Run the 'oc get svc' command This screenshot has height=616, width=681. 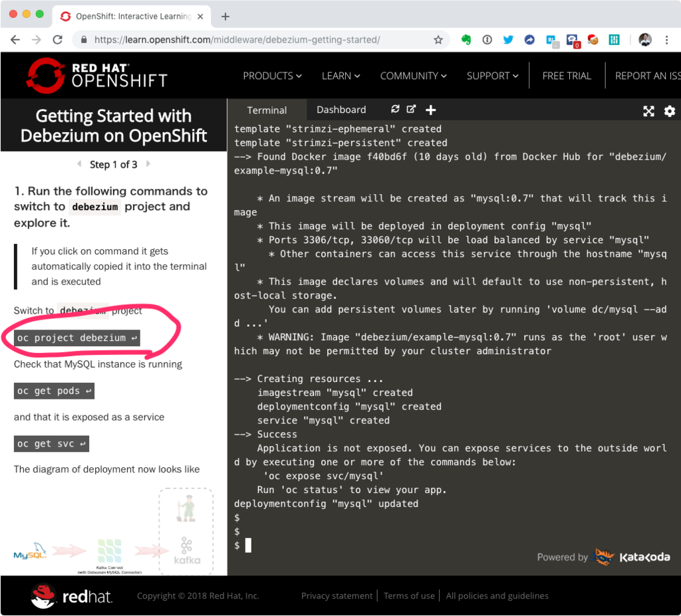pyautogui.click(x=51, y=444)
